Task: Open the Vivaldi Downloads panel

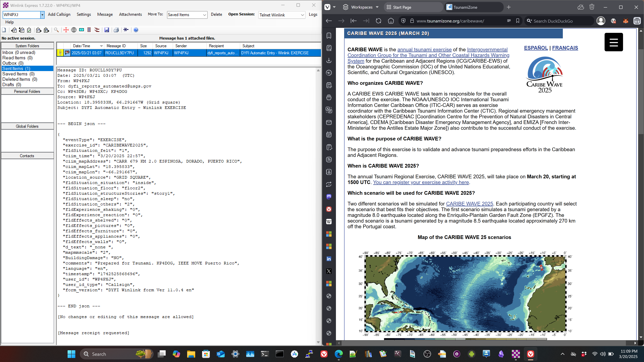Action: click(x=329, y=61)
